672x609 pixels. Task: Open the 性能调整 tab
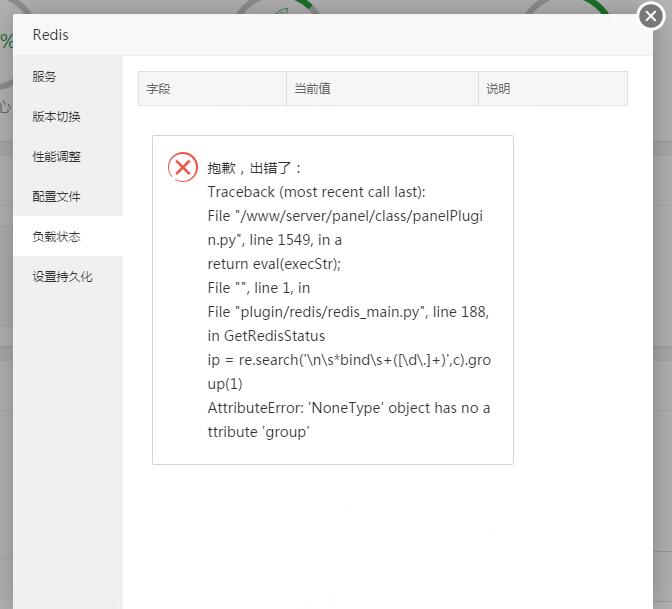tap(68, 156)
